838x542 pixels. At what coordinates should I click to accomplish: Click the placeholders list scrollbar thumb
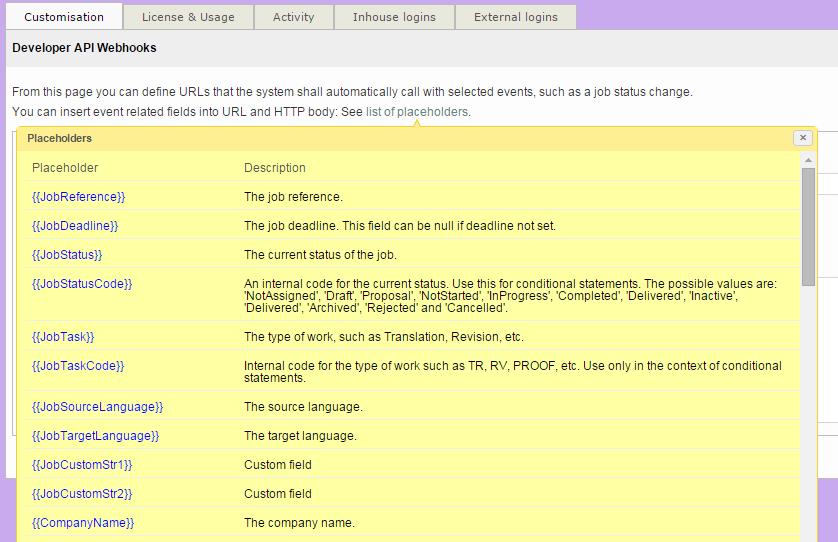coord(808,225)
